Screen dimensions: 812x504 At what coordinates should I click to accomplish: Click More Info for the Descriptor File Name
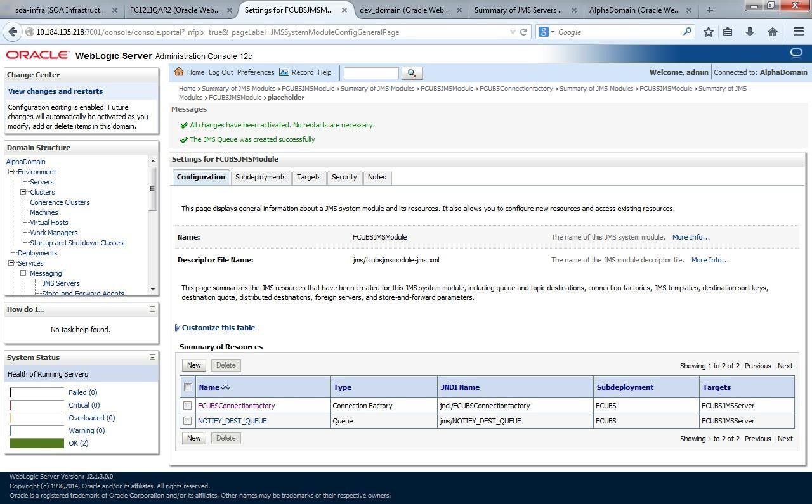(x=710, y=260)
